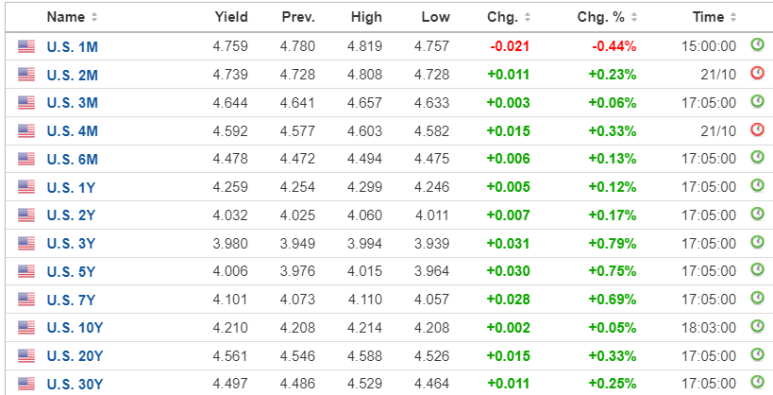Click the green clock icon for U.S. 1M
The width and height of the screenshot is (773, 395).
pos(757,45)
